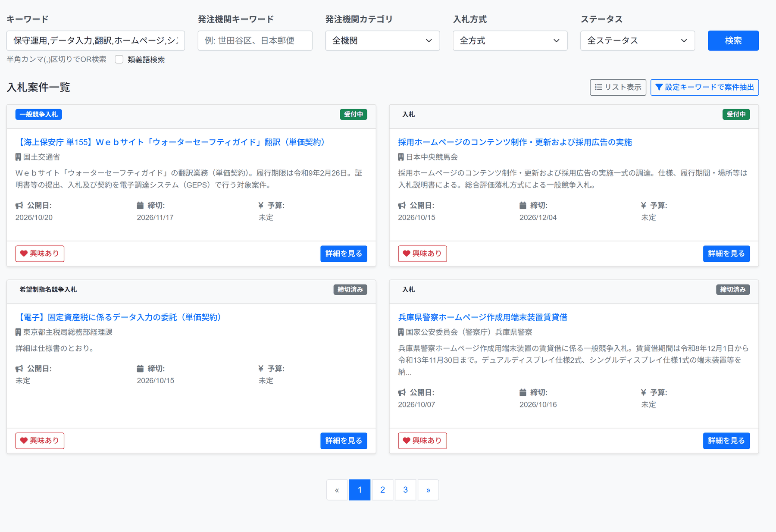776x532 pixels.
Task: Click the previous page « arrow
Action: pyautogui.click(x=337, y=490)
